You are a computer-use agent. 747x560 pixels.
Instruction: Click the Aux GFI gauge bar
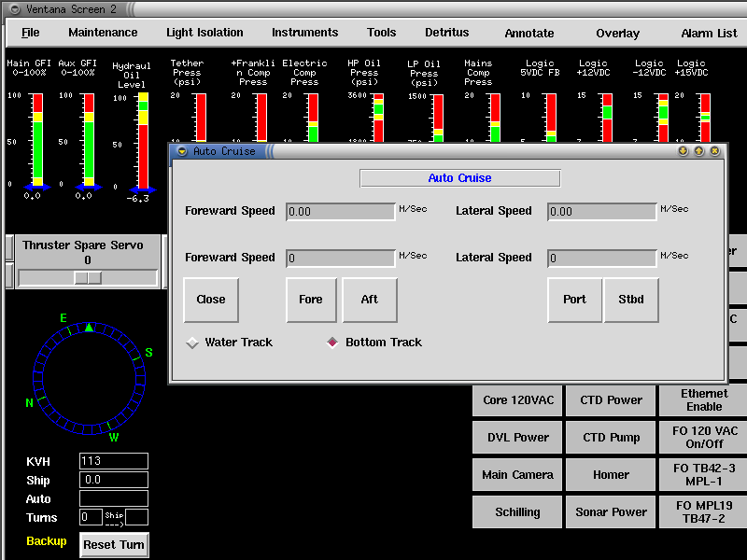pyautogui.click(x=89, y=139)
